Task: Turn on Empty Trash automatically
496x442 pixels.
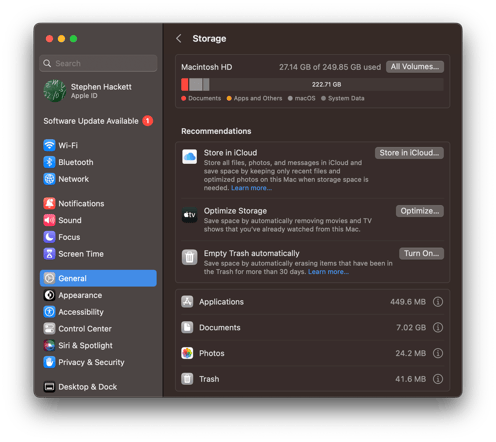Action: tap(421, 253)
